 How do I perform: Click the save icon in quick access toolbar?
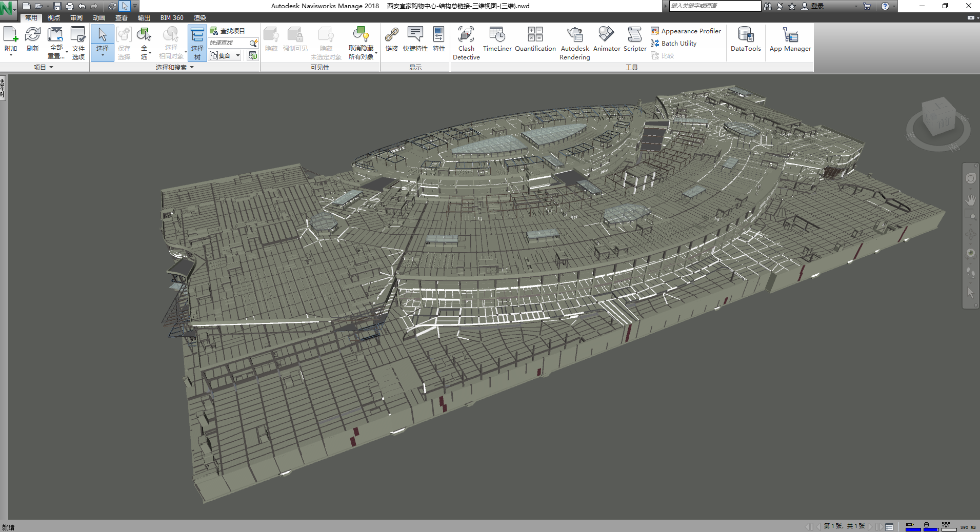click(57, 6)
